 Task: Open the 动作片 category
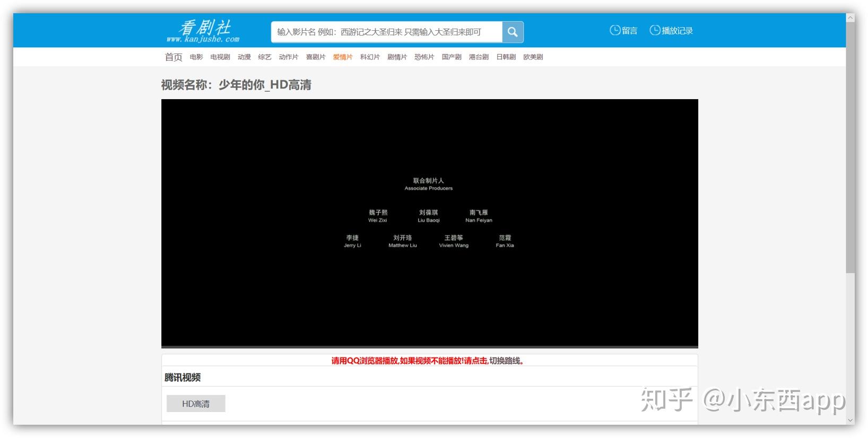(x=289, y=57)
